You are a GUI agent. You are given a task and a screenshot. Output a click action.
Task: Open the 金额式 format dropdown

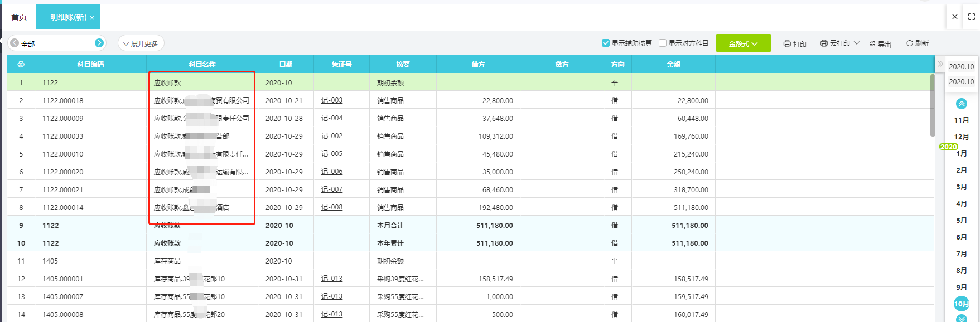743,43
